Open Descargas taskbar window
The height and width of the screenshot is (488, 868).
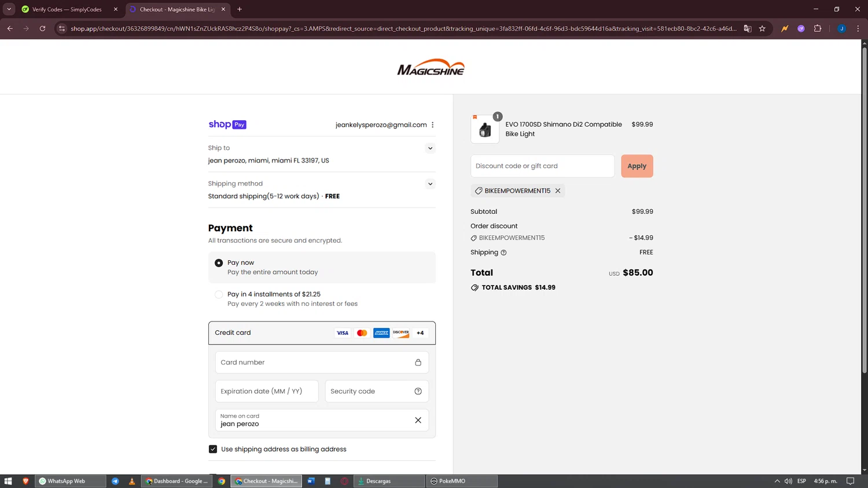[389, 481]
